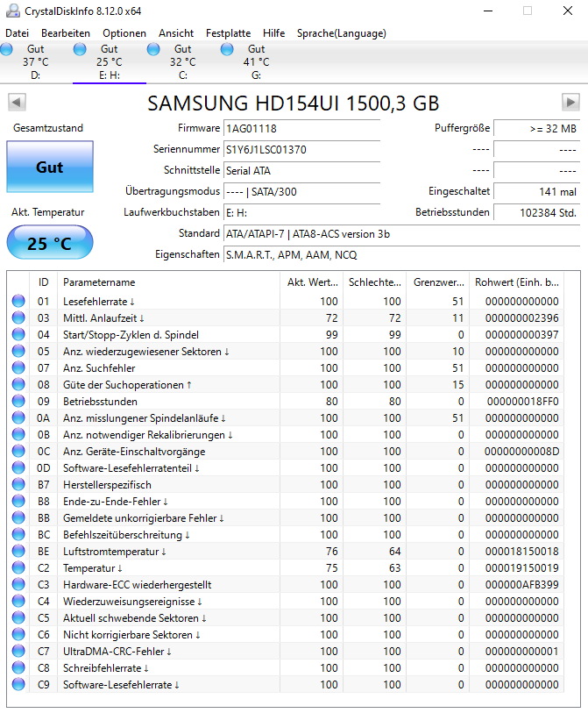The width and height of the screenshot is (588, 713).
Task: Select the Wiederzuweisungsereignisse row name
Action: tap(132, 601)
